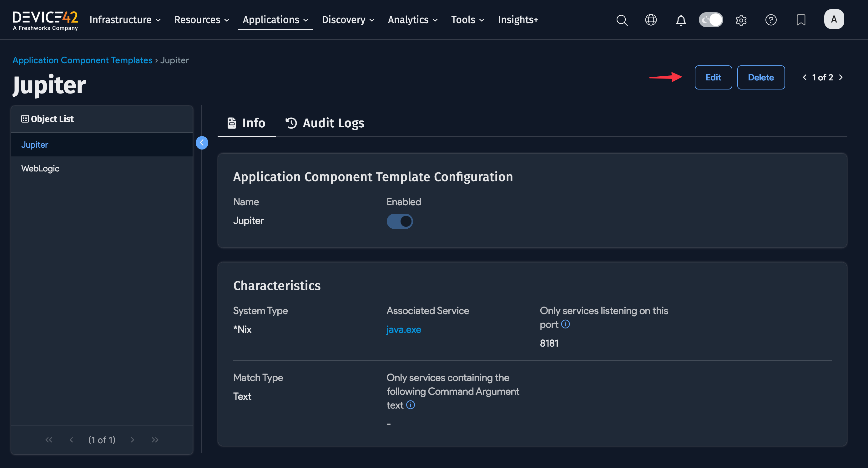The height and width of the screenshot is (468, 868).
Task: Click the notifications bell icon
Action: [x=681, y=20]
